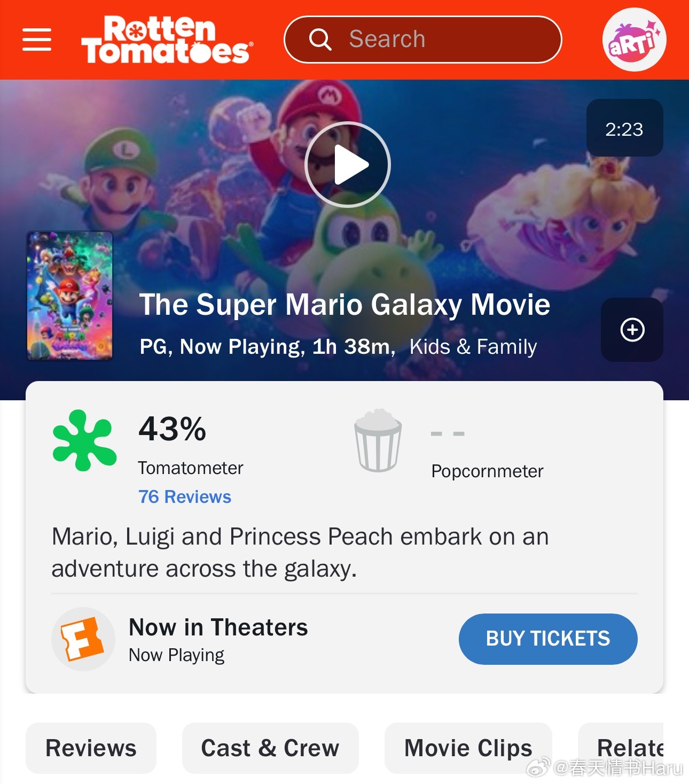689x784 pixels.
Task: Click the green splat Tomatometer icon
Action: [x=84, y=440]
